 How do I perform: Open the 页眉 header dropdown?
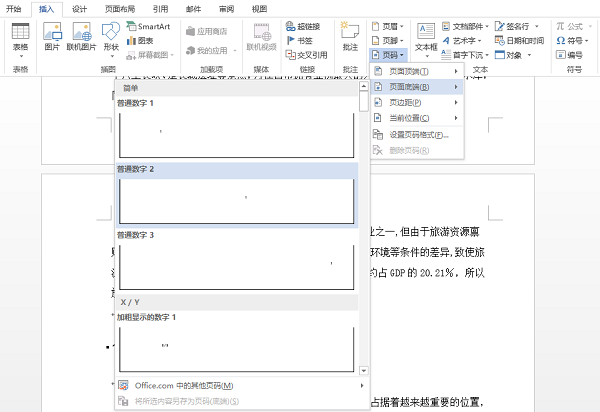coord(388,26)
